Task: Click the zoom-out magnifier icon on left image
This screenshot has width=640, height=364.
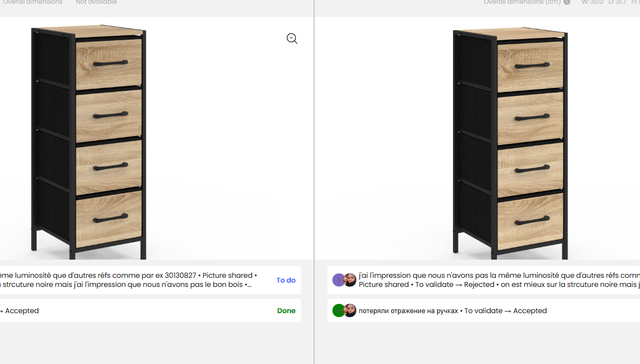Action: click(292, 39)
